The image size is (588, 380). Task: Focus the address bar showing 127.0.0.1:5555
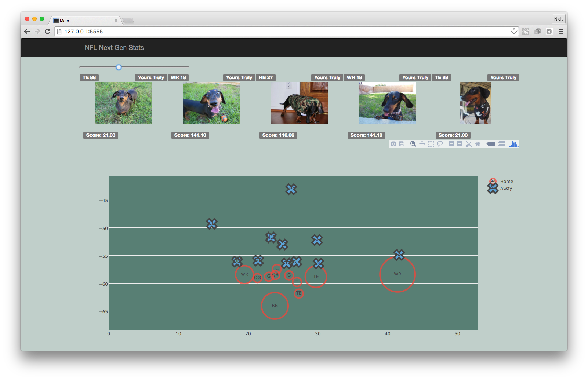pyautogui.click(x=286, y=32)
